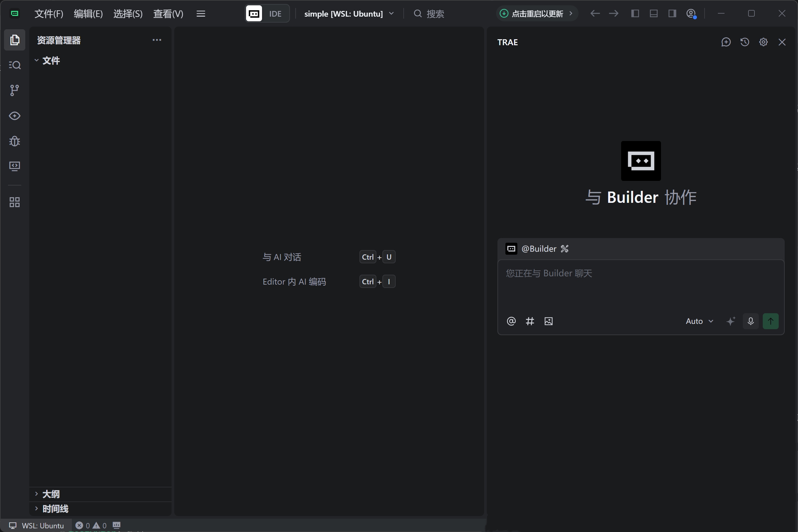Open chat history clock icon
The height and width of the screenshot is (532, 798).
[x=745, y=42]
